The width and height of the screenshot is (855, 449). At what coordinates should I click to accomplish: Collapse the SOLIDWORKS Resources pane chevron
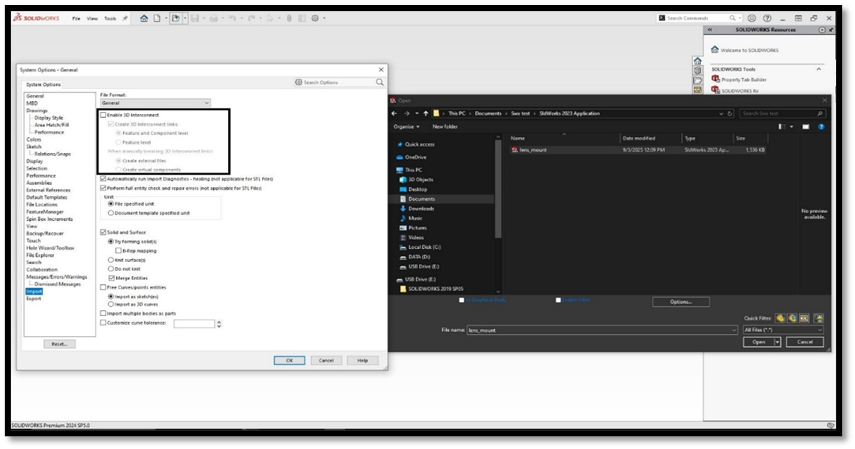(x=709, y=29)
